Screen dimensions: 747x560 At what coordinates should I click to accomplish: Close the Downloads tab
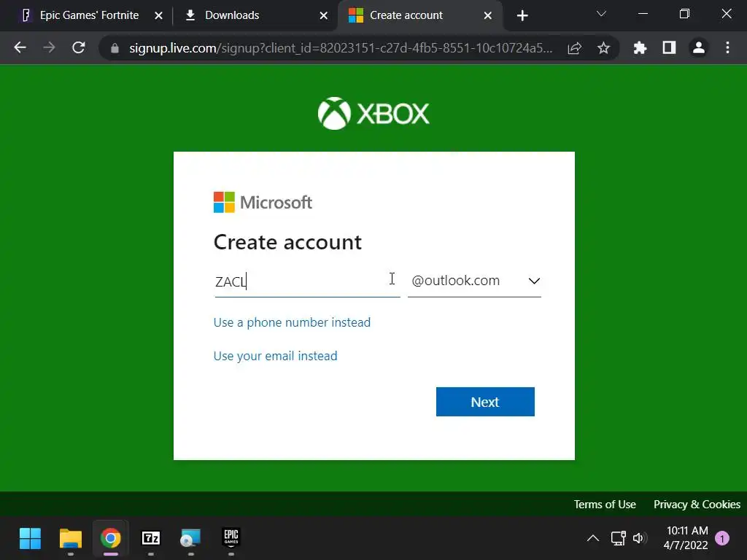pyautogui.click(x=323, y=16)
